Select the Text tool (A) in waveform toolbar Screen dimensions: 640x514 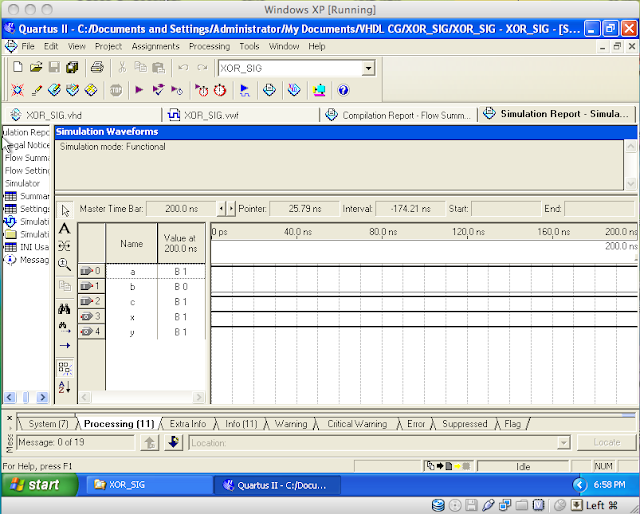(x=65, y=229)
